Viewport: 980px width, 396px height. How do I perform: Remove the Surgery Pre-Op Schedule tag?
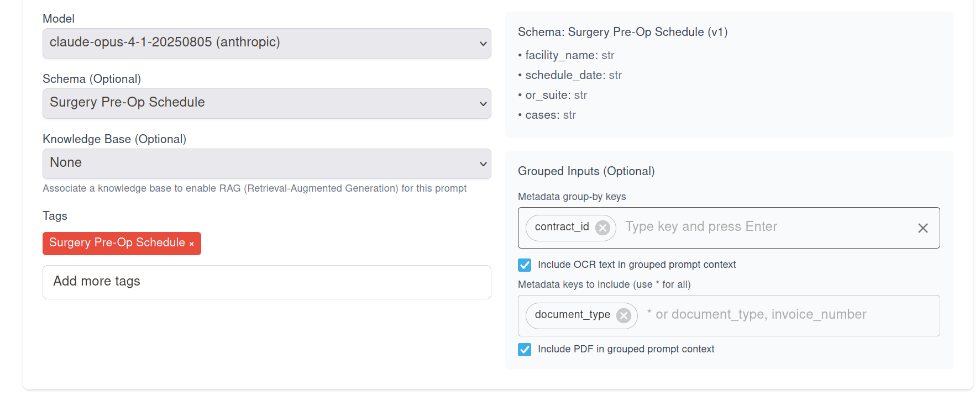pos(192,244)
